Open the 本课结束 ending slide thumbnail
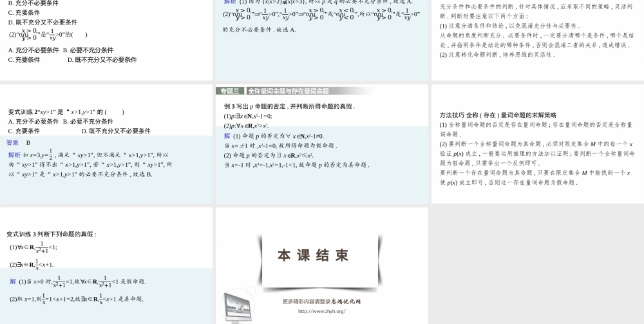644x324 pixels. [x=322, y=265]
